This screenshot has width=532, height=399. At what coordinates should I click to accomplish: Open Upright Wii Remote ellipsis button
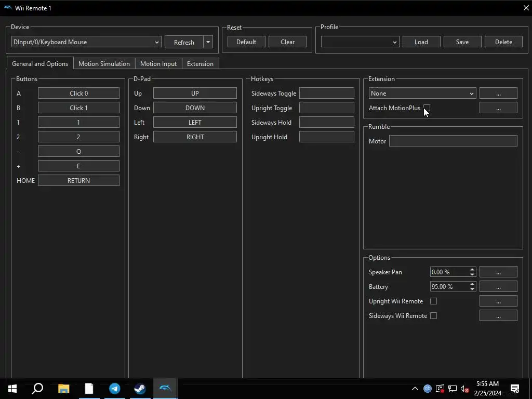pos(498,301)
